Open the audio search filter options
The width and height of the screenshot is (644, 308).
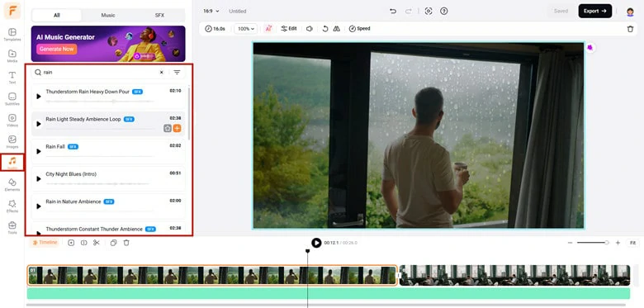[x=177, y=73]
